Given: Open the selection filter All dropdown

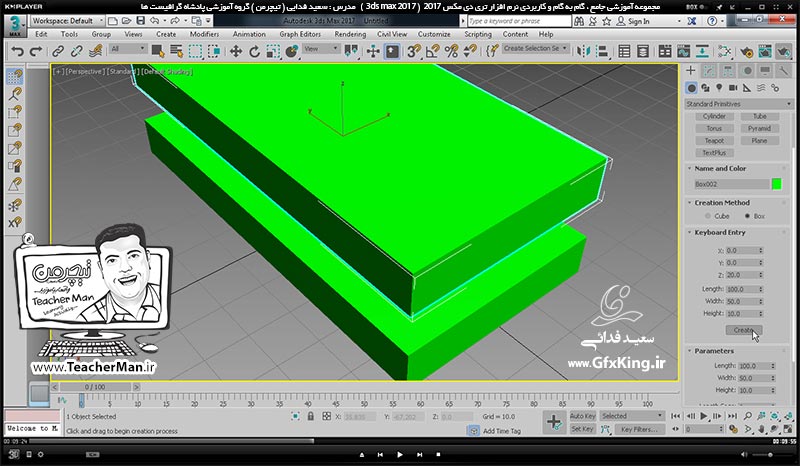Looking at the screenshot, I should (128, 49).
